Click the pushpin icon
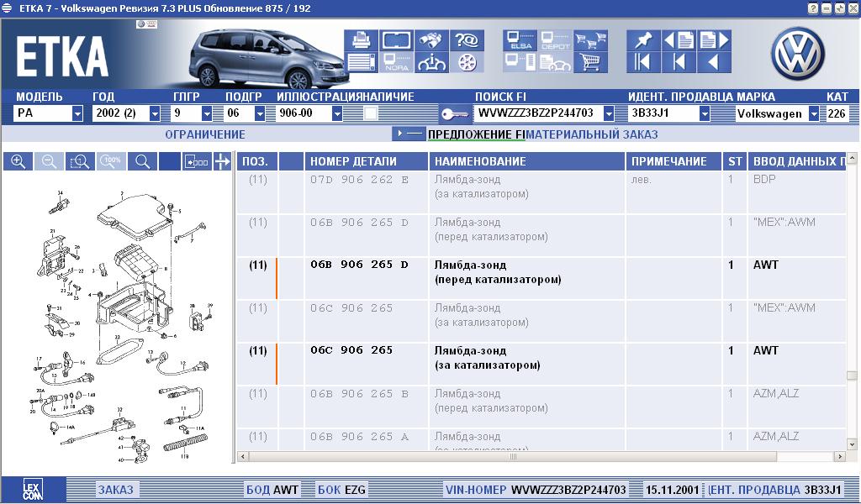The image size is (861, 504). coord(643,40)
